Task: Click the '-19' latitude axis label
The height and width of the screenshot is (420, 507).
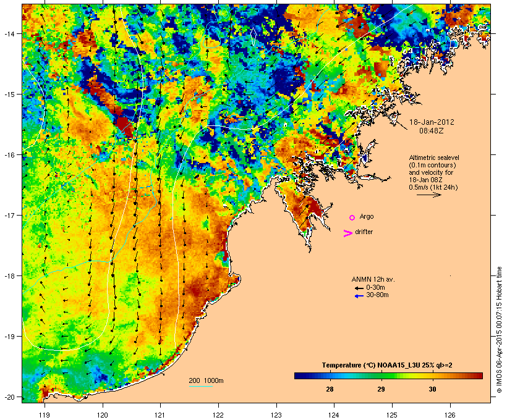Action: (x=9, y=337)
